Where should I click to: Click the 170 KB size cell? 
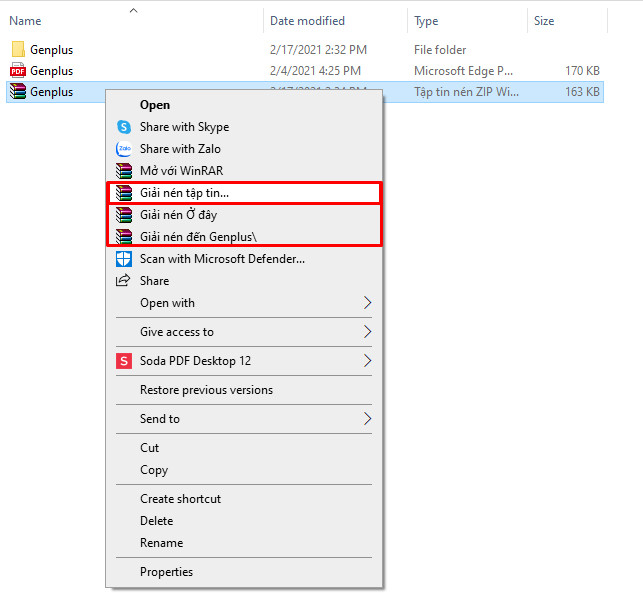point(582,71)
